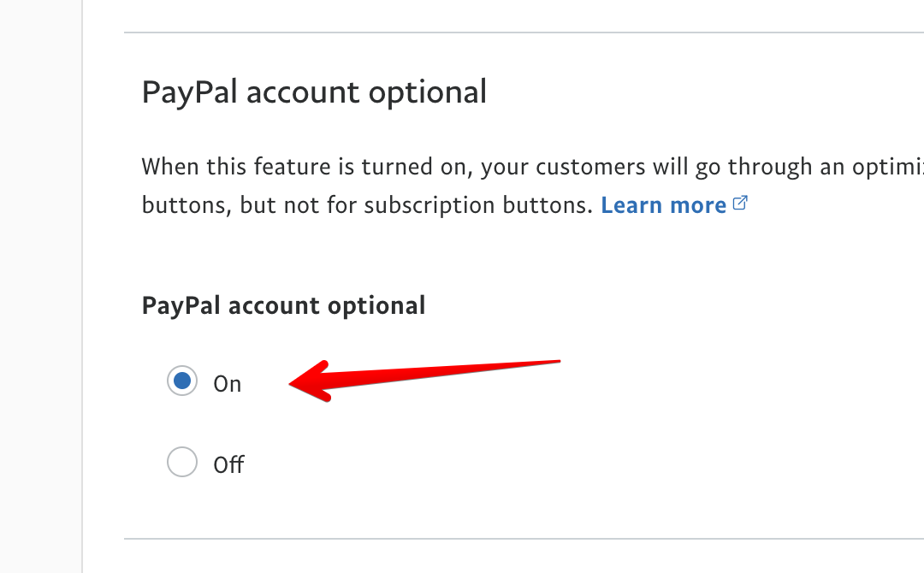Image resolution: width=924 pixels, height=573 pixels.
Task: Click the gray sidebar strip on the left
Action: [40, 286]
